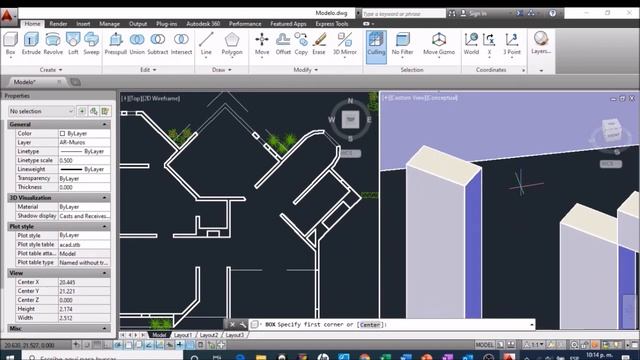Activate the Erase tool
This screenshot has width=640, height=360.
click(319, 44)
